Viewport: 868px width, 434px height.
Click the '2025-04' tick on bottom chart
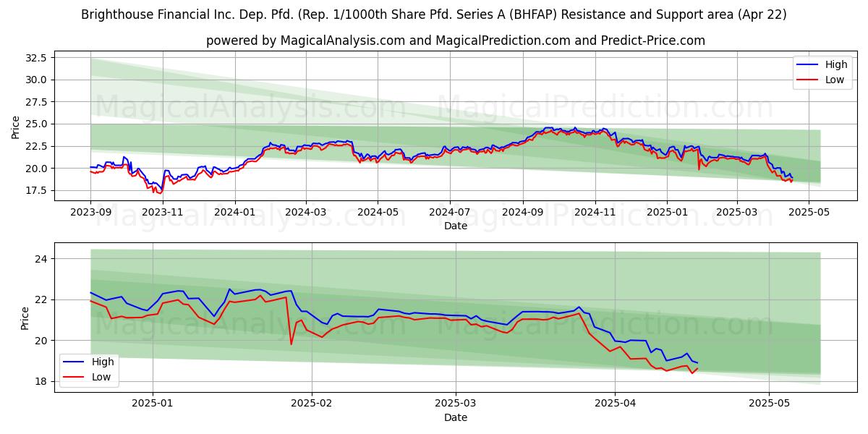pos(615,404)
